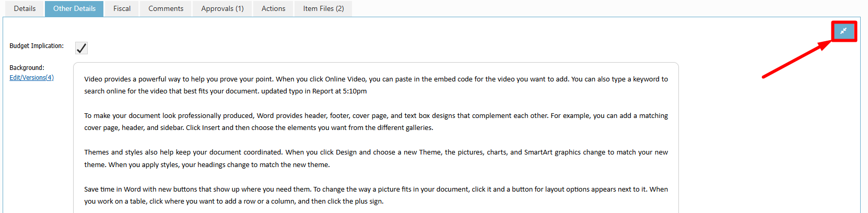The height and width of the screenshot is (213, 868).
Task: Switch to the Actions tab
Action: [x=273, y=9]
